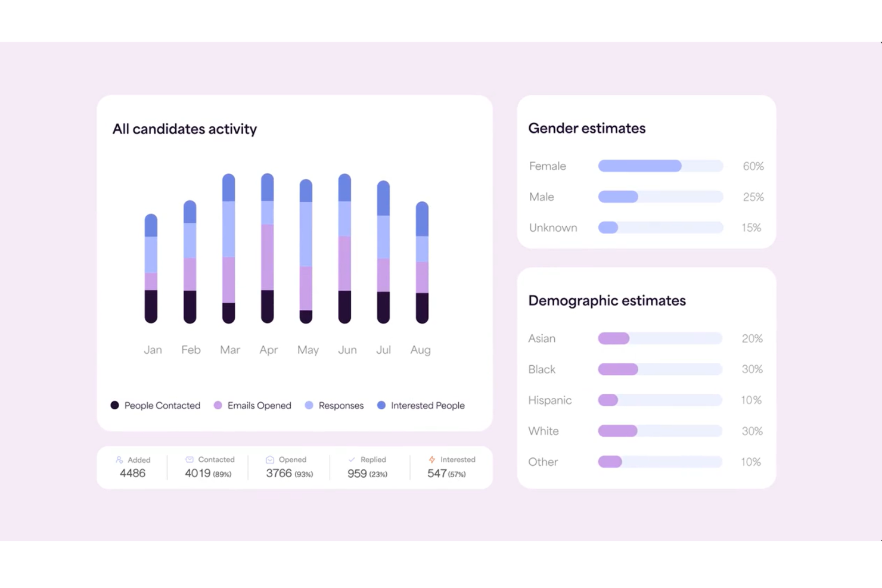Click the Replied checkmark icon
Viewport: 882px width, 588px height.
tap(352, 459)
